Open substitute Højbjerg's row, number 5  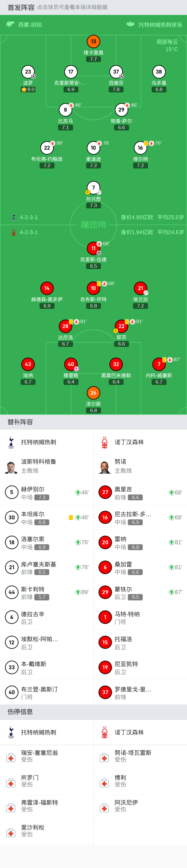click(47, 492)
